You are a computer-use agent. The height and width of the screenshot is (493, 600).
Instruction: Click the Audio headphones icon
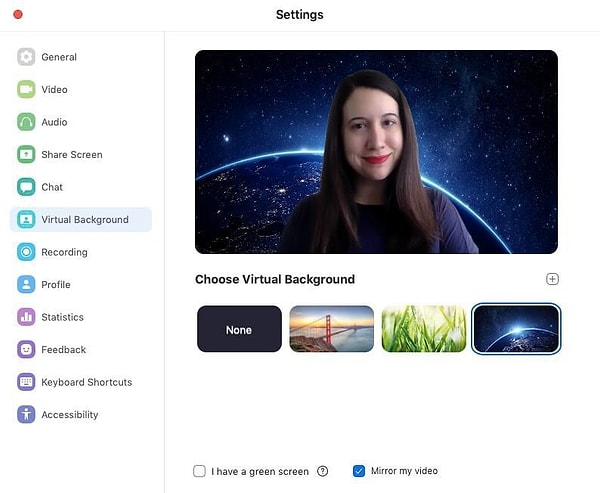[26, 122]
